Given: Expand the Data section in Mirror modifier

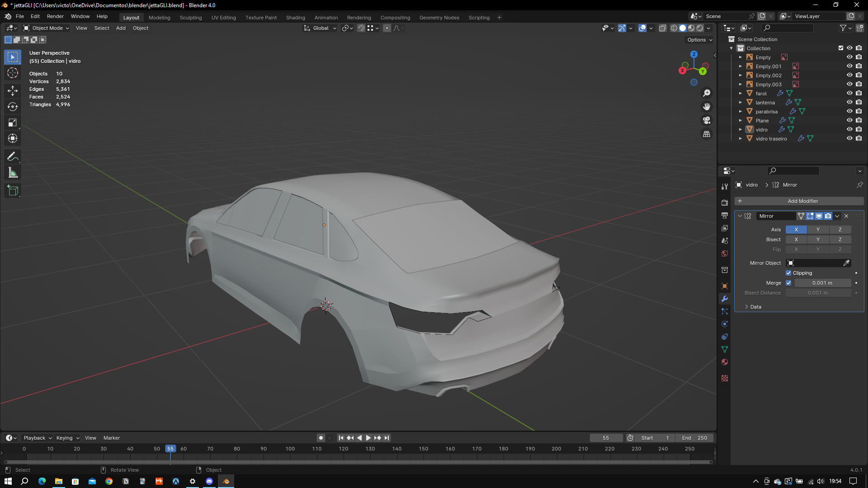Looking at the screenshot, I should [x=753, y=307].
